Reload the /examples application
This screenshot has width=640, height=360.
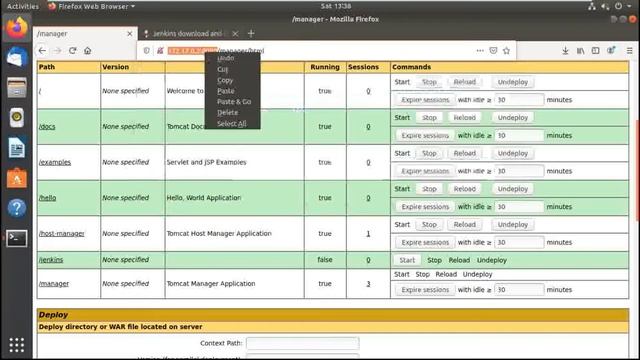click(464, 153)
